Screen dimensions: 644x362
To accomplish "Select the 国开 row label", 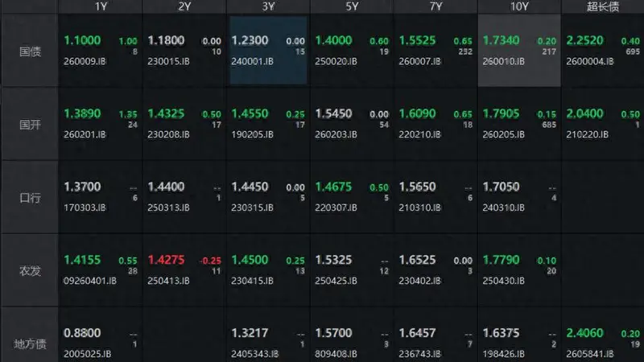I will pyautogui.click(x=30, y=125).
